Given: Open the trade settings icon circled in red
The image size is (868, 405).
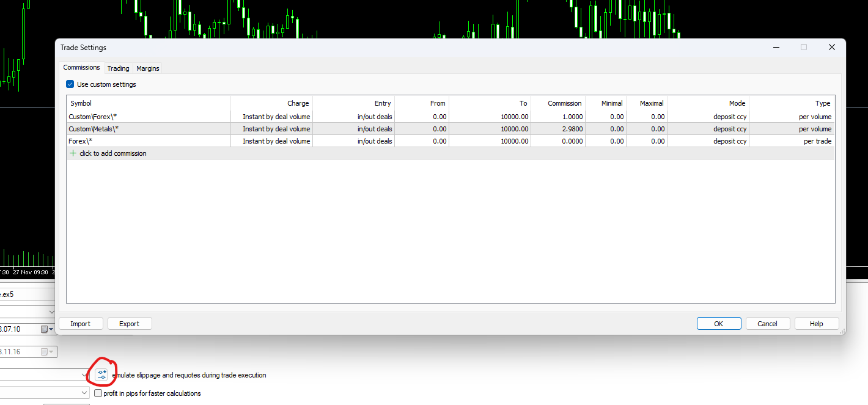Looking at the screenshot, I should (x=101, y=375).
